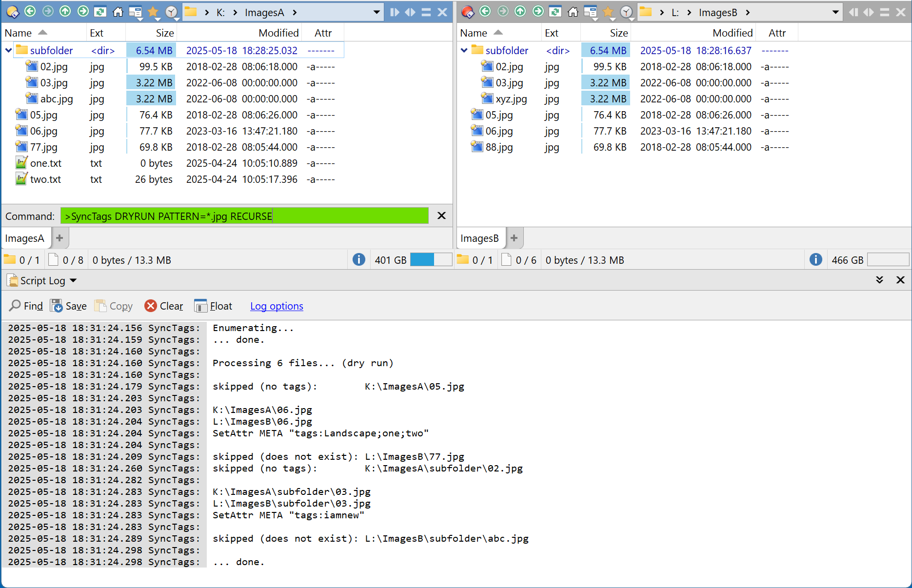912x588 pixels.
Task: Select 05.jpg in the left pane
Action: click(x=44, y=115)
